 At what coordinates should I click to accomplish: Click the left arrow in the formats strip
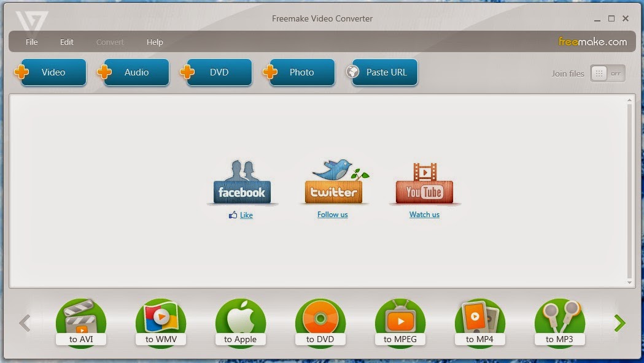tap(25, 323)
